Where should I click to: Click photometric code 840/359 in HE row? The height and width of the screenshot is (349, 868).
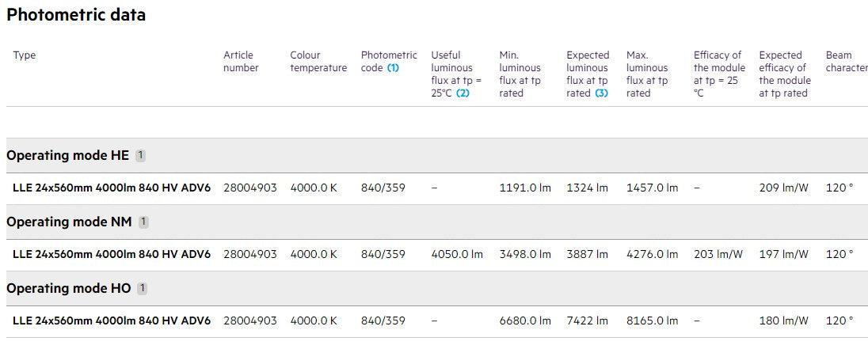coord(383,188)
